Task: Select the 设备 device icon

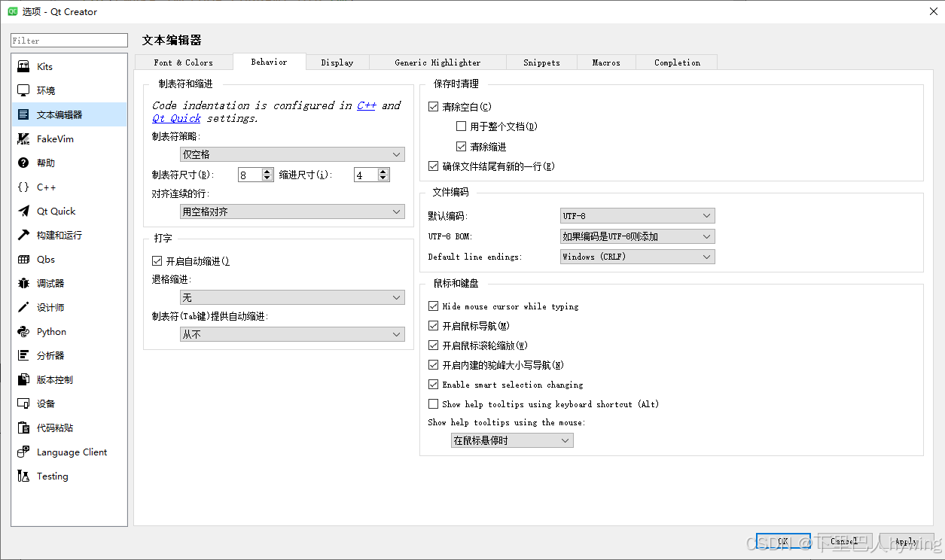Action: click(x=23, y=404)
